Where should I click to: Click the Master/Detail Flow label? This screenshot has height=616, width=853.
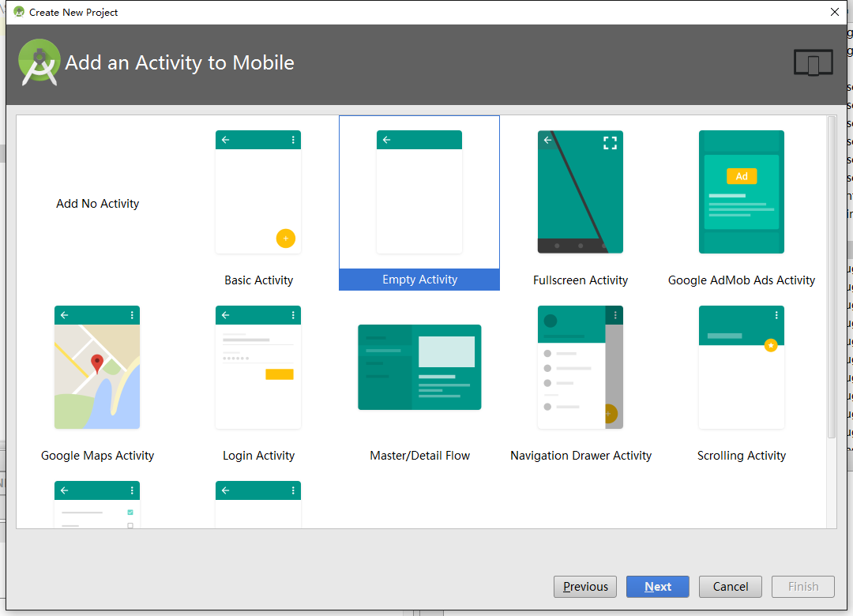pos(419,456)
